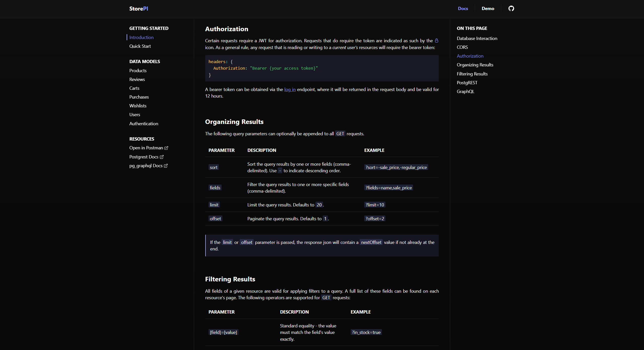Select Introduction under Getting Started
The height and width of the screenshot is (350, 644).
pyautogui.click(x=141, y=37)
